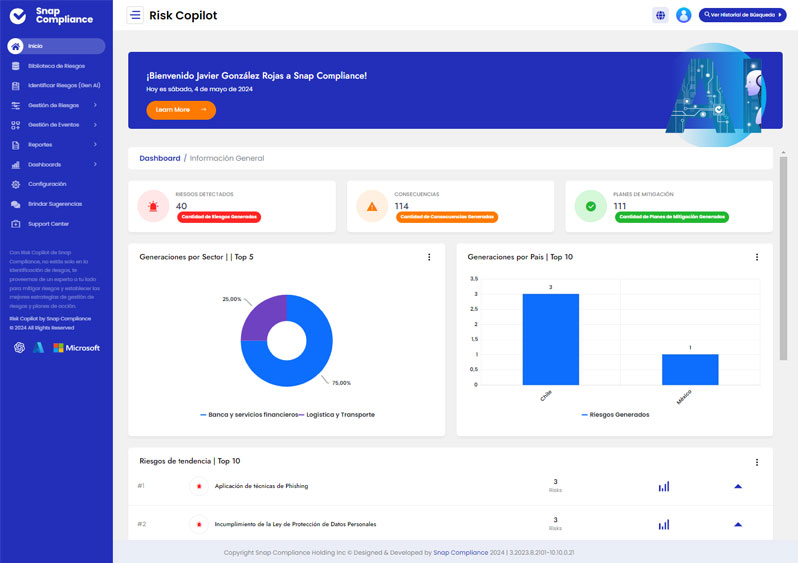Open Generaciones por Sector options menu
This screenshot has width=798, height=563.
429,257
